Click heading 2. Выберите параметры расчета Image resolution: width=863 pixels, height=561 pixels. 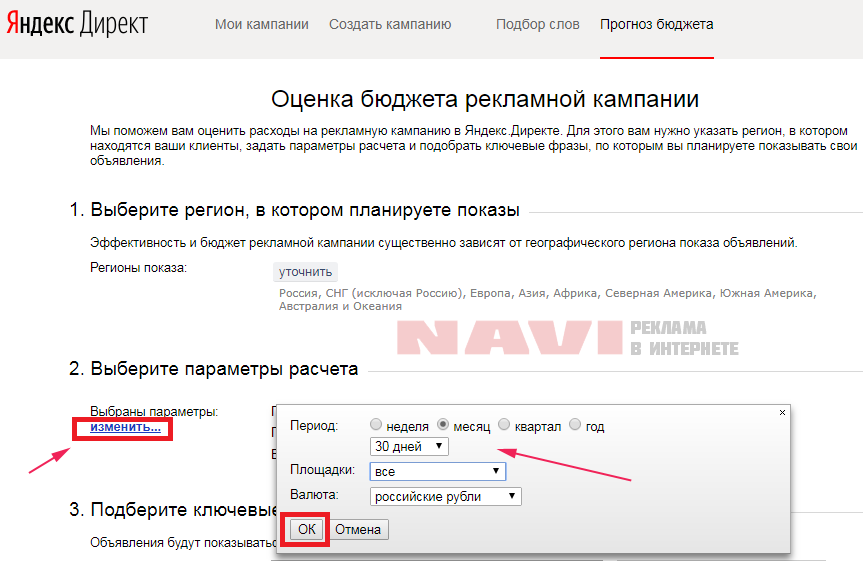(x=214, y=368)
